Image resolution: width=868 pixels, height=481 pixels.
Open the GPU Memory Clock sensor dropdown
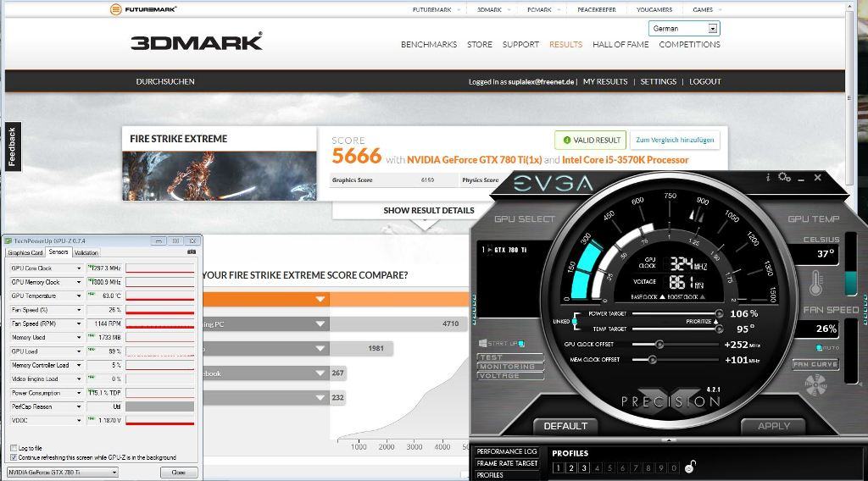coord(79,282)
